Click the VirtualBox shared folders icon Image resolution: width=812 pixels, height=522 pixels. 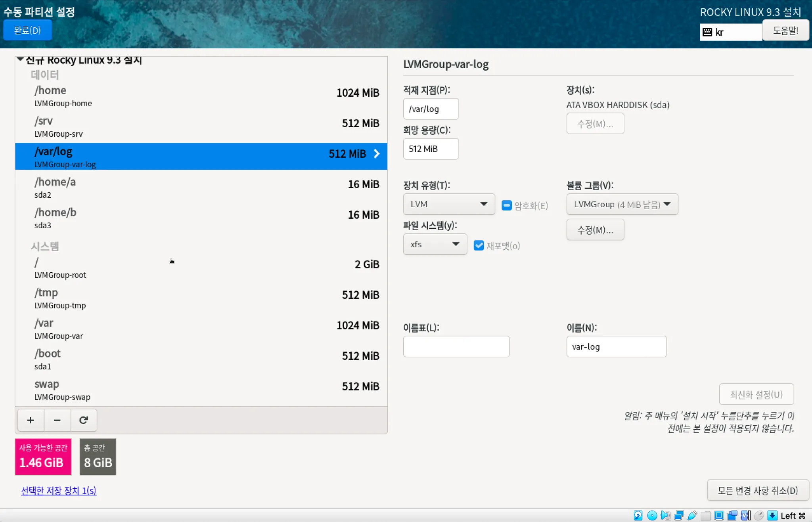coord(706,515)
